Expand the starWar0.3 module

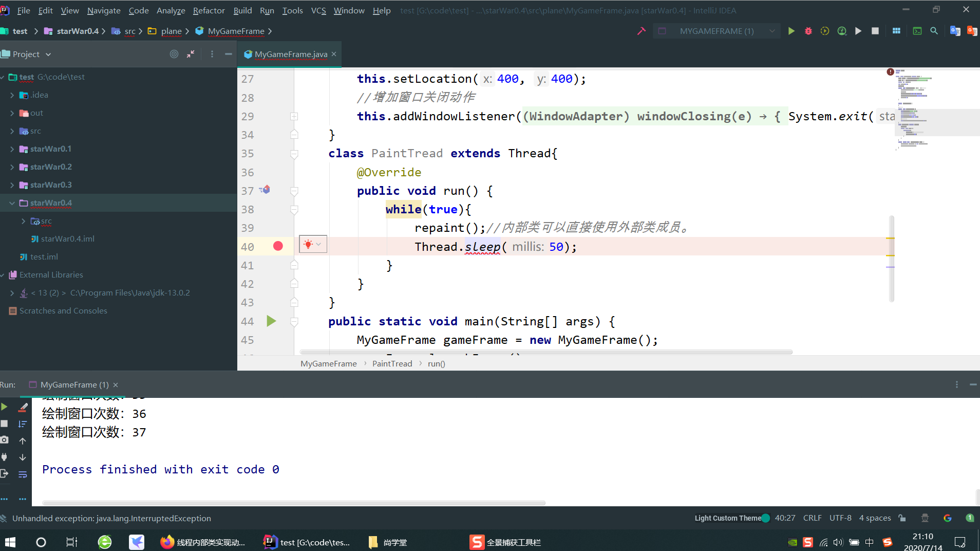[12, 185]
